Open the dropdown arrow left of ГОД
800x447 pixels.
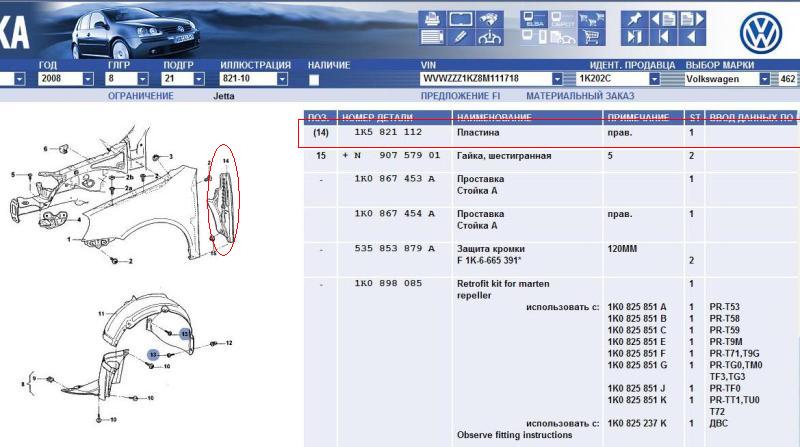pos(19,79)
